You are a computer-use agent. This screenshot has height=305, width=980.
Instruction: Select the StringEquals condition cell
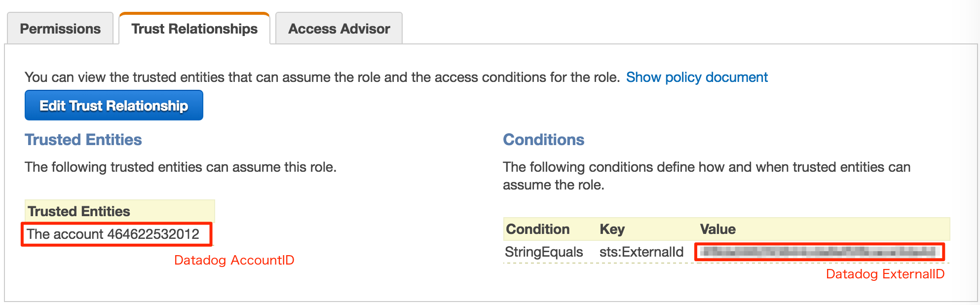[544, 252]
